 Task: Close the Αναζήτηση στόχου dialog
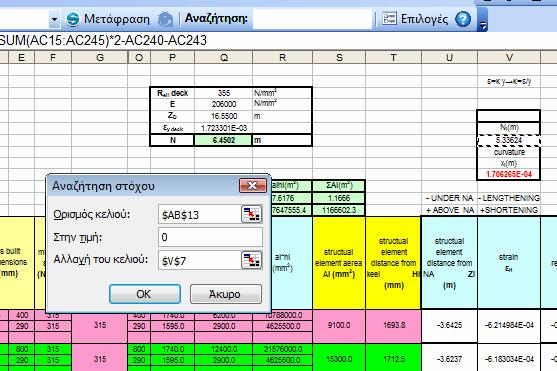tap(253, 186)
